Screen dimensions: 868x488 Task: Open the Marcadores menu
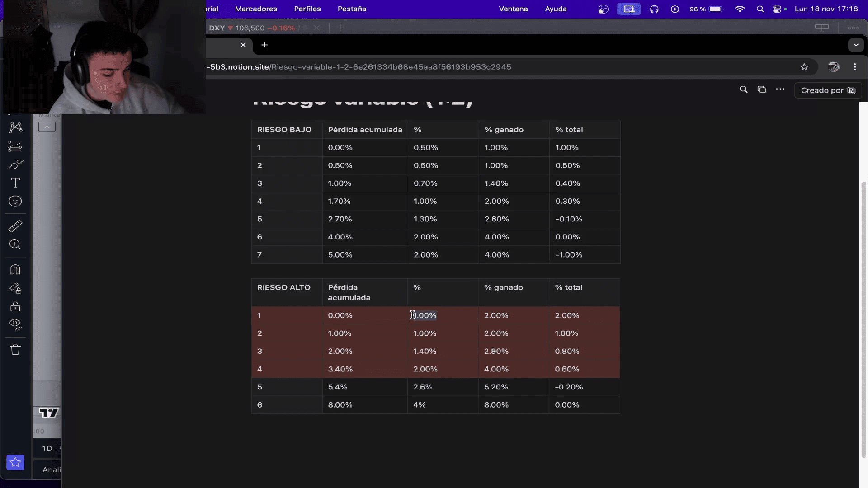tap(256, 9)
